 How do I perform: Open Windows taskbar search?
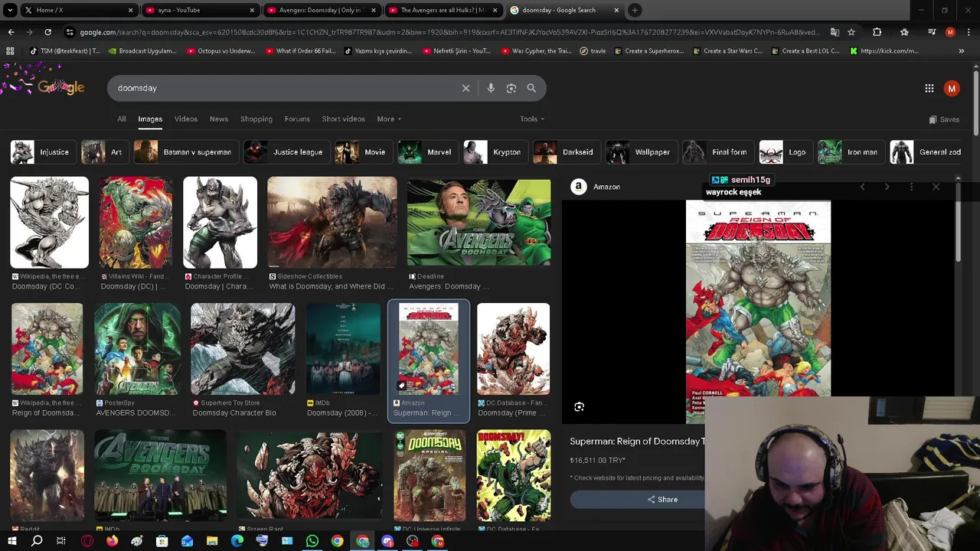pos(37,541)
